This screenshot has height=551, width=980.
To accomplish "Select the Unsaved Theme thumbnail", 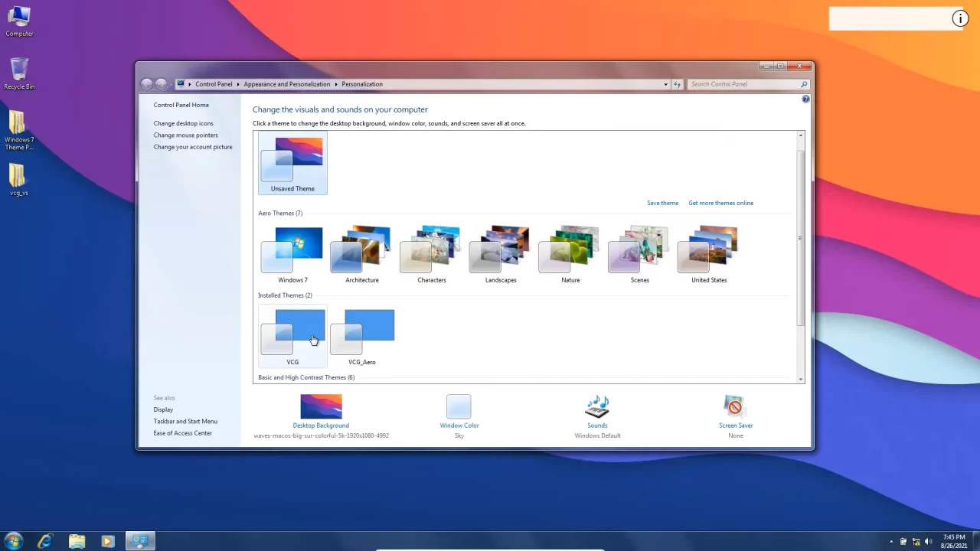I will pos(292,163).
